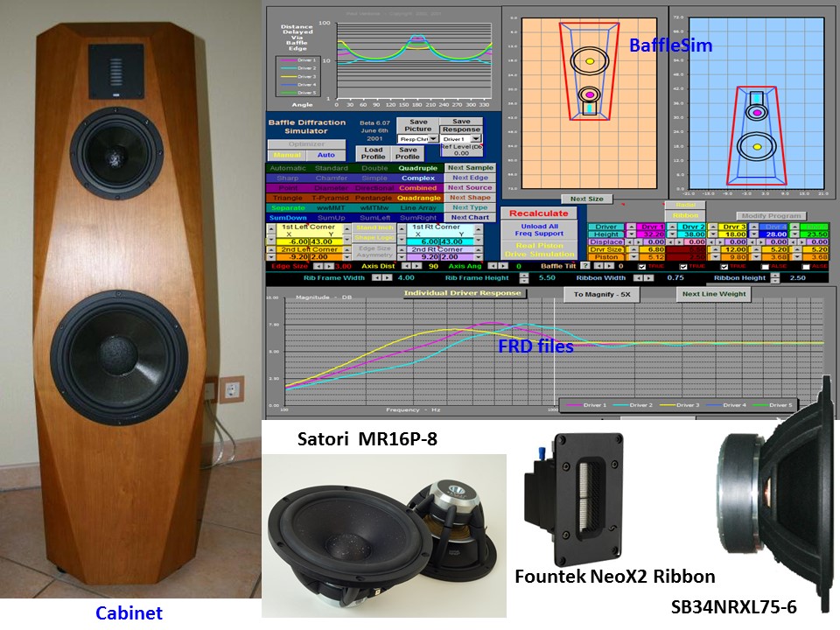Click the Displace left arrow for Drvr 1
The width and height of the screenshot is (840, 630).
point(629,241)
